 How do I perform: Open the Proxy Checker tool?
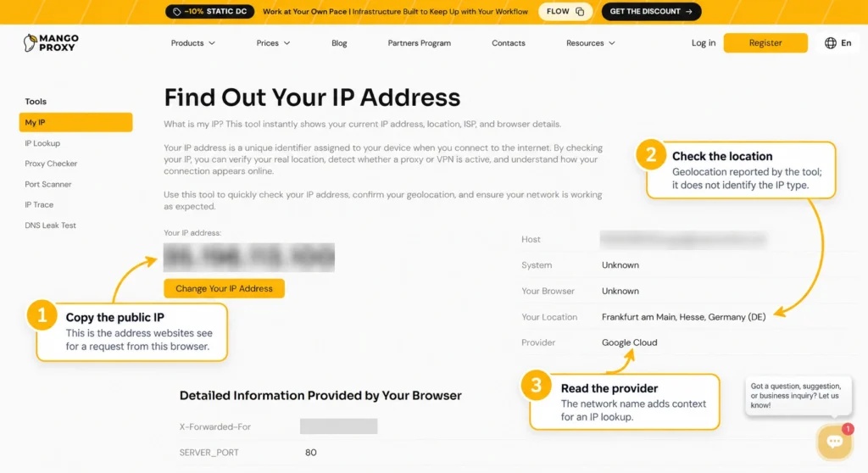coord(51,164)
